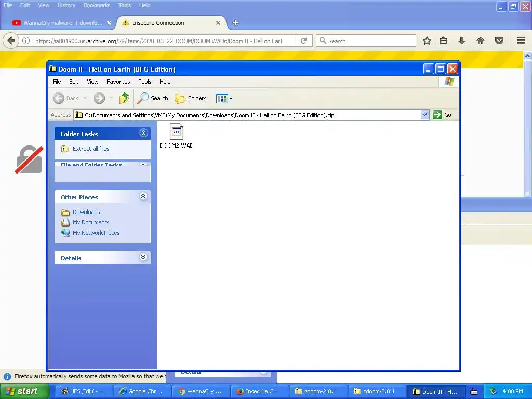Screen dimensions: 532x399
Task: Open My Network Places link
Action: (x=96, y=233)
